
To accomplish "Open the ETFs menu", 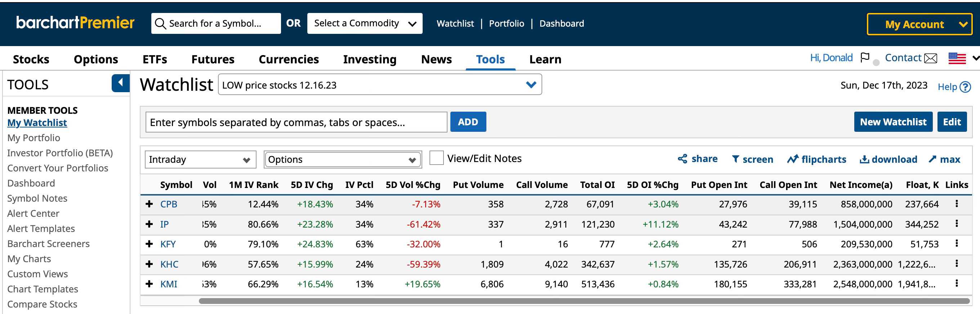I will (x=155, y=59).
